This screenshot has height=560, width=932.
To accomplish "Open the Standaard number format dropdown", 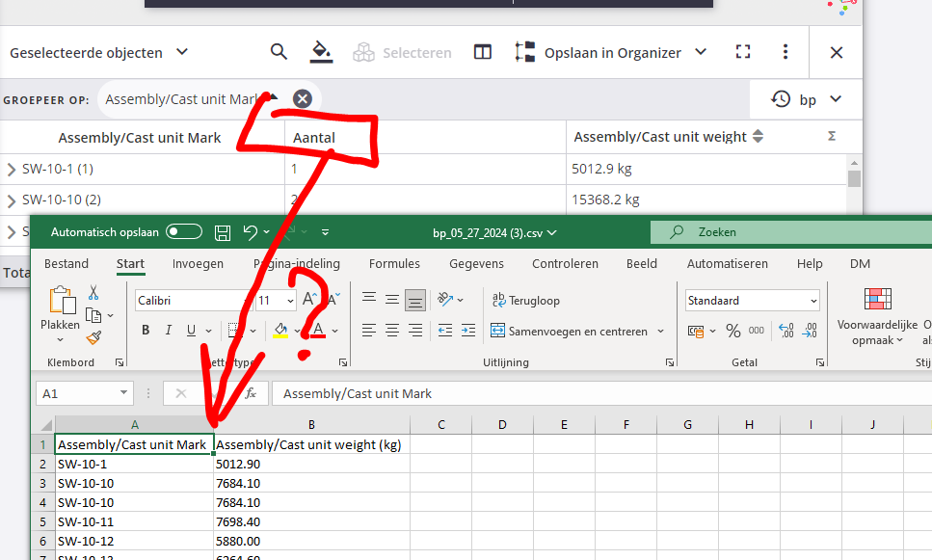I will (813, 301).
